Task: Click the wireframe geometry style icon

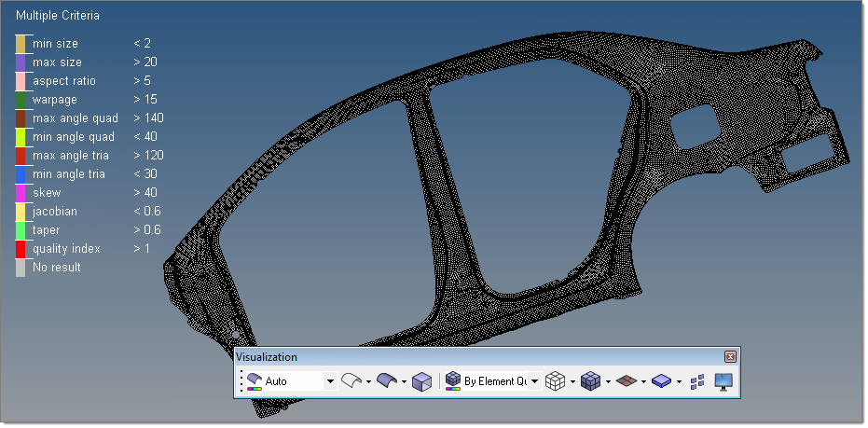Action: coord(351,381)
